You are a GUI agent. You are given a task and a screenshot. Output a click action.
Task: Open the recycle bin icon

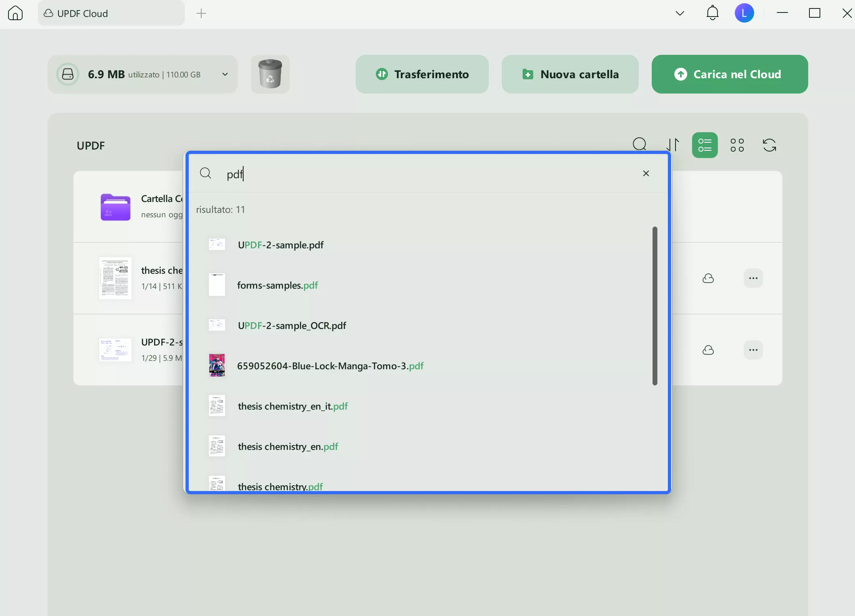click(270, 74)
